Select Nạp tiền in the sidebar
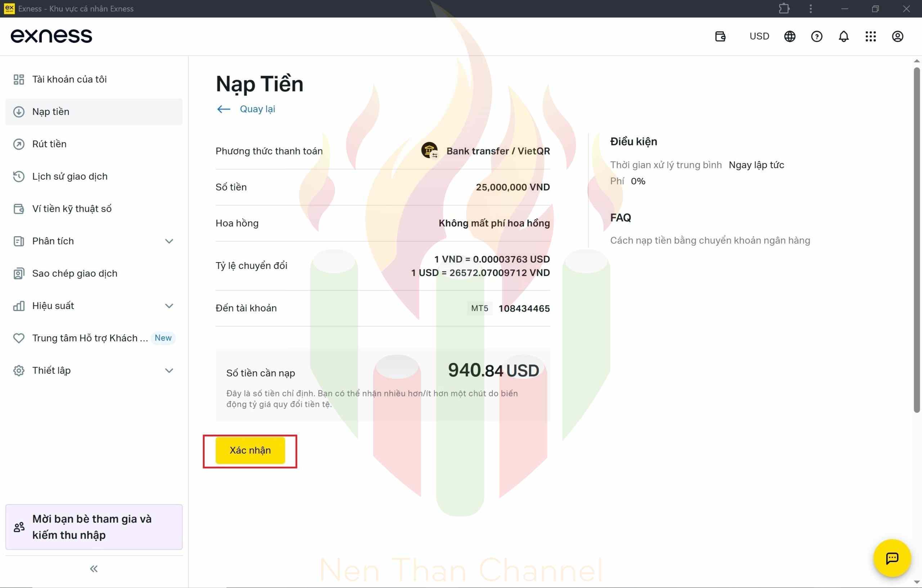 tap(94, 112)
